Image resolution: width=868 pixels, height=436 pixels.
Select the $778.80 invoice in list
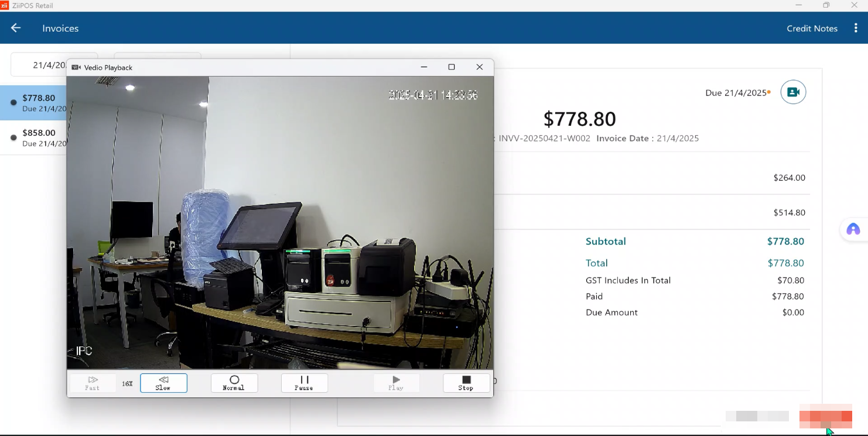[x=38, y=103]
